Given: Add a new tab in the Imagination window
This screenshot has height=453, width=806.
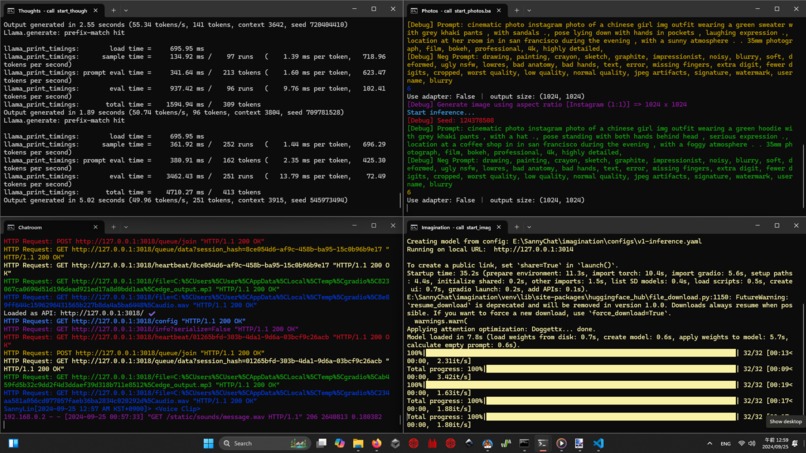Looking at the screenshot, I should click(516, 227).
